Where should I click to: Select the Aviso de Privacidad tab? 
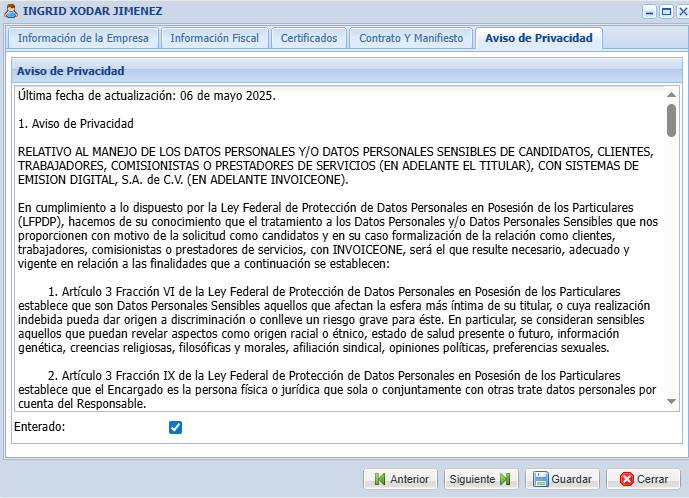pos(538,38)
